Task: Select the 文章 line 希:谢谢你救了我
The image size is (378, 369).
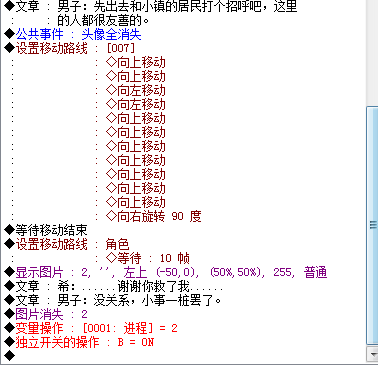Action: tap(114, 286)
